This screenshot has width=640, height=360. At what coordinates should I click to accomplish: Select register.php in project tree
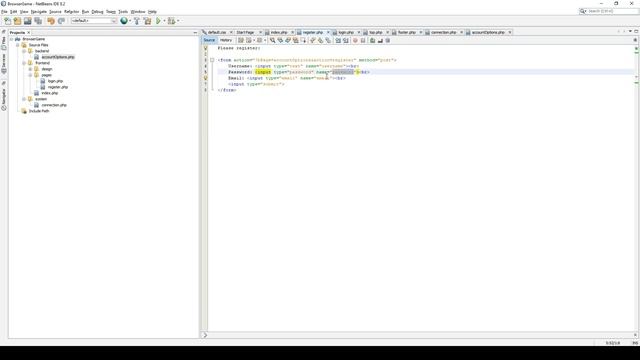pyautogui.click(x=58, y=87)
